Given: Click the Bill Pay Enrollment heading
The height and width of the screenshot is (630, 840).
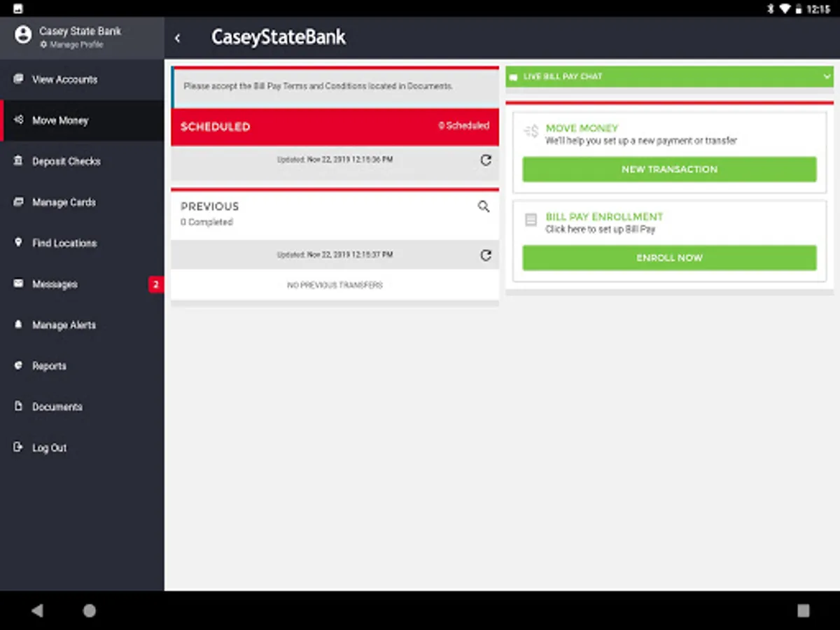Looking at the screenshot, I should (x=604, y=217).
